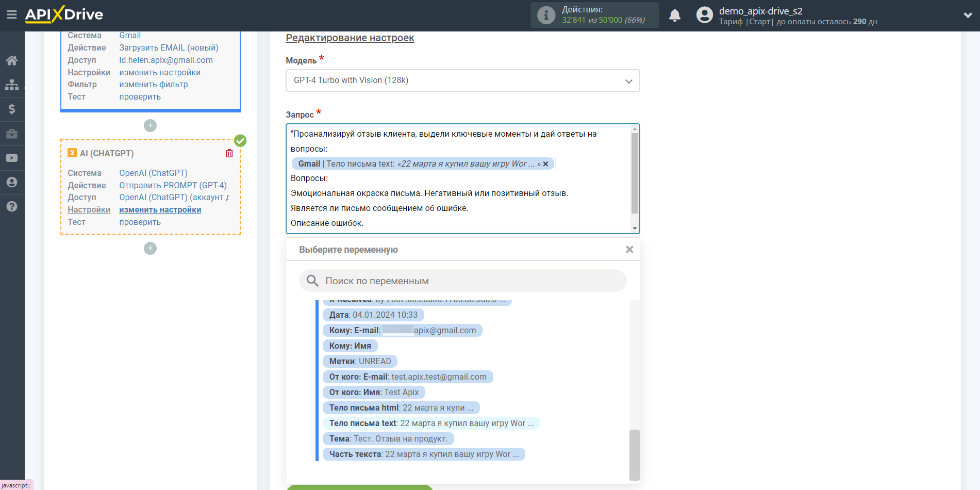Click ChatGPT access 'OpenAI (ChatGPT) (аккаунт' link
This screenshot has height=490, width=980.
[x=174, y=198]
